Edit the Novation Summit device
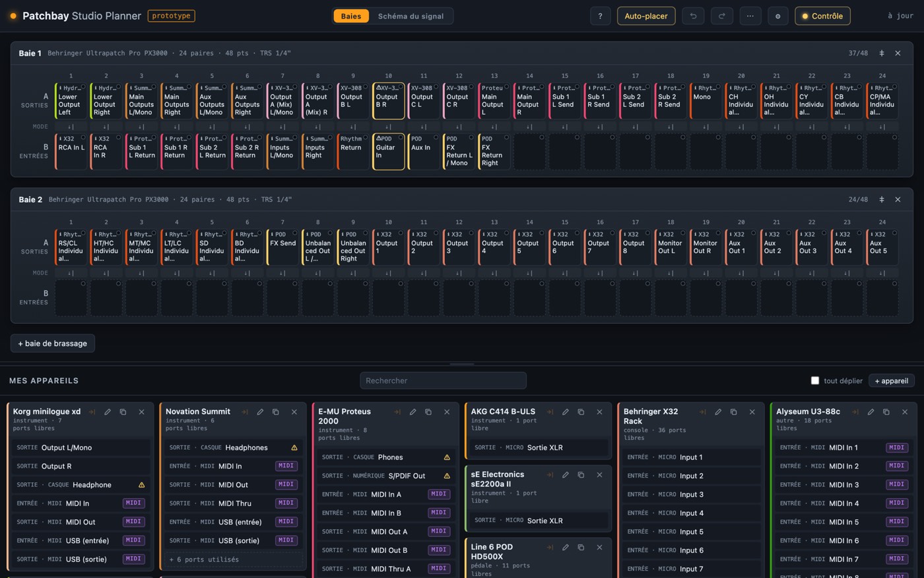The image size is (924, 578). pyautogui.click(x=260, y=412)
